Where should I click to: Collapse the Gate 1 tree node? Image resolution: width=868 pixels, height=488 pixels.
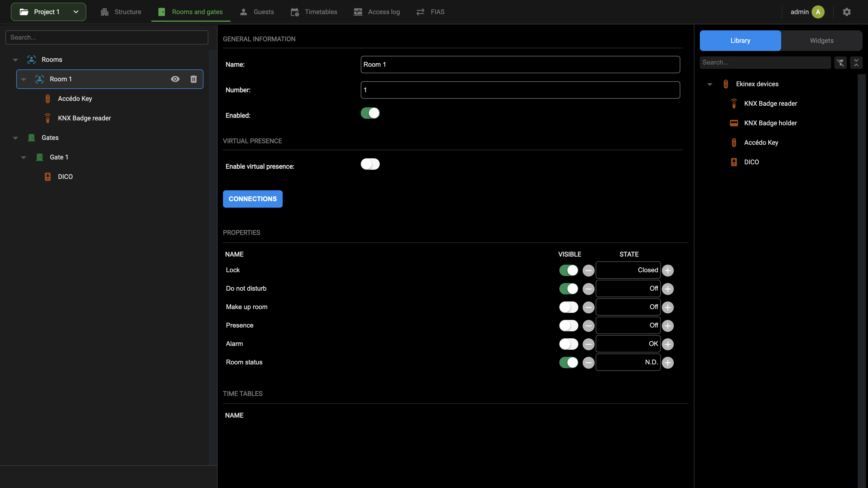coord(23,158)
